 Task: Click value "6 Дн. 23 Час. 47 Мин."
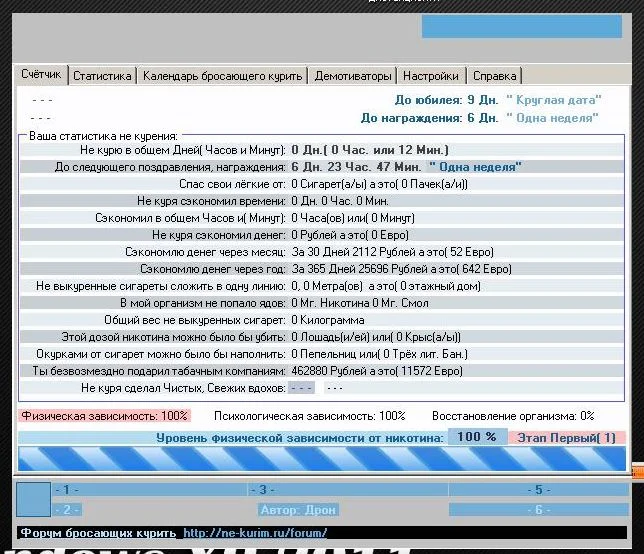click(356, 167)
